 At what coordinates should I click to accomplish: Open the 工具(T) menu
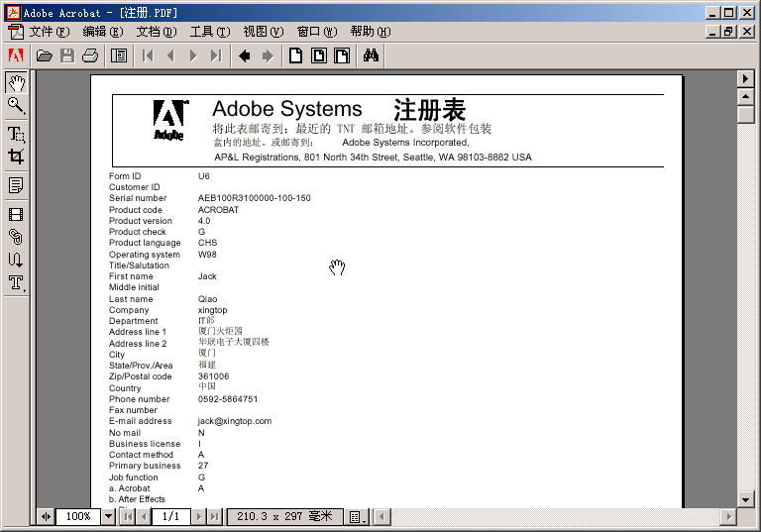210,32
